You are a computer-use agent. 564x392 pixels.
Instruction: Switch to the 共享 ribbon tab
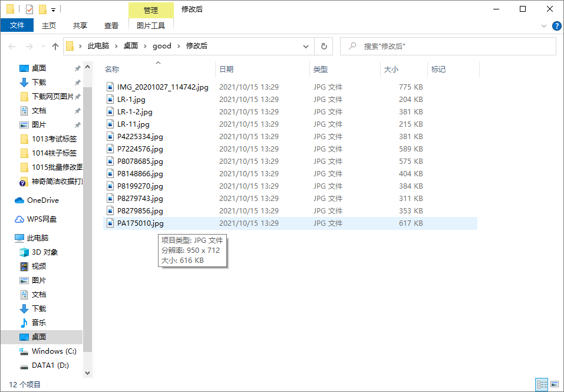[80, 25]
